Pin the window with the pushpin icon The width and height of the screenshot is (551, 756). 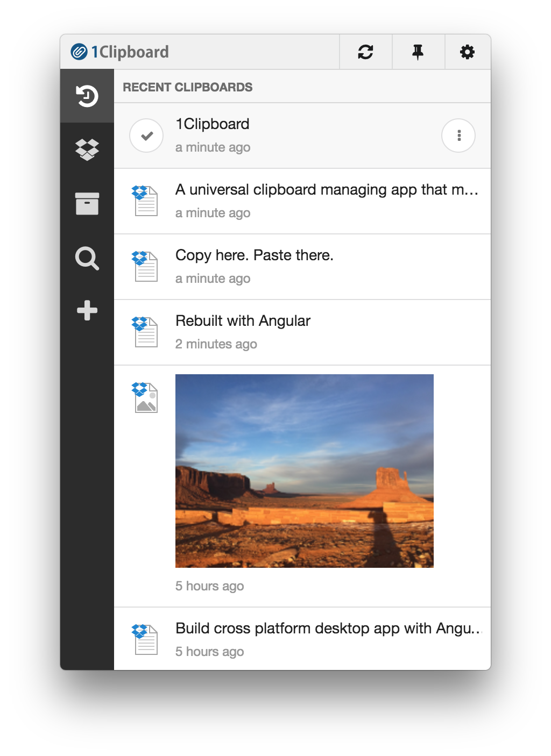pyautogui.click(x=418, y=52)
